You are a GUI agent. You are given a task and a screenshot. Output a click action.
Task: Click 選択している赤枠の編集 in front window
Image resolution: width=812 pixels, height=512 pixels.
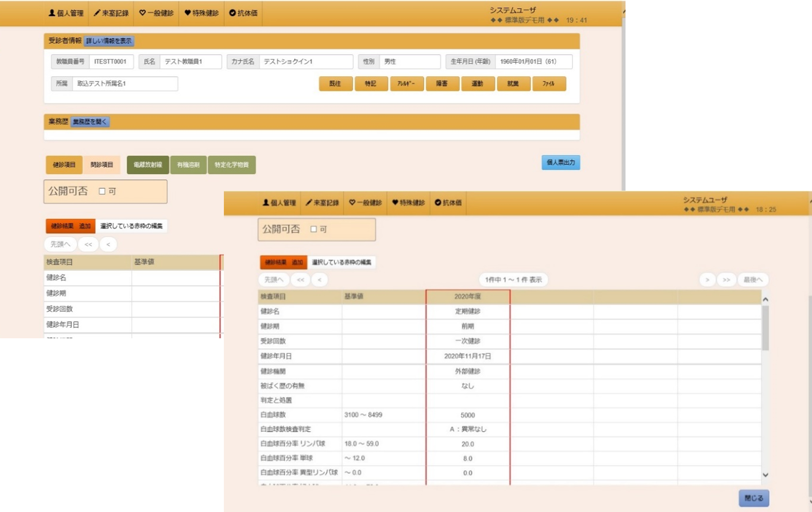point(341,263)
